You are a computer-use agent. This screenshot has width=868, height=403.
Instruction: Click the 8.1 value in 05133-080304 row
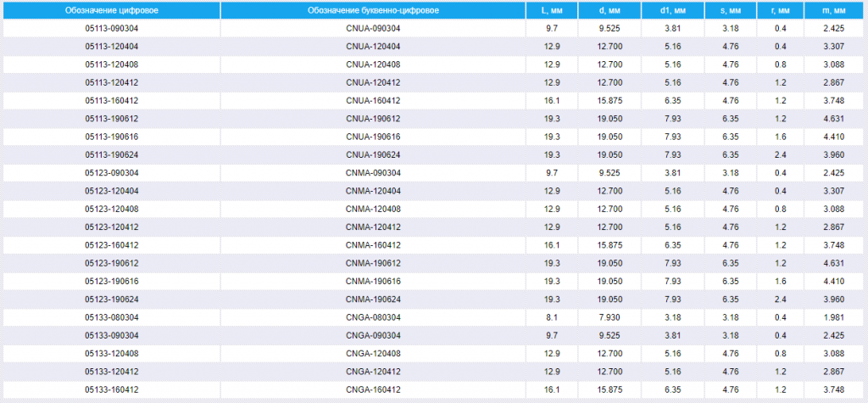pyautogui.click(x=552, y=317)
